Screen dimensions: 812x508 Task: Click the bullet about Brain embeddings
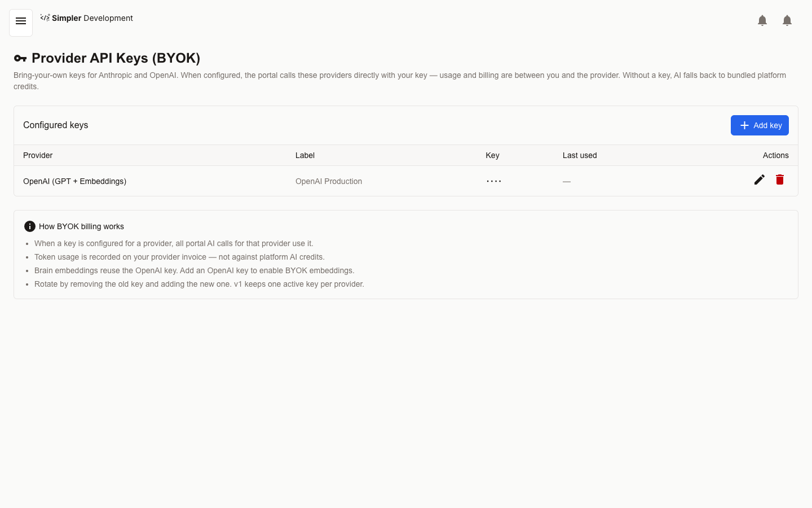click(195, 270)
